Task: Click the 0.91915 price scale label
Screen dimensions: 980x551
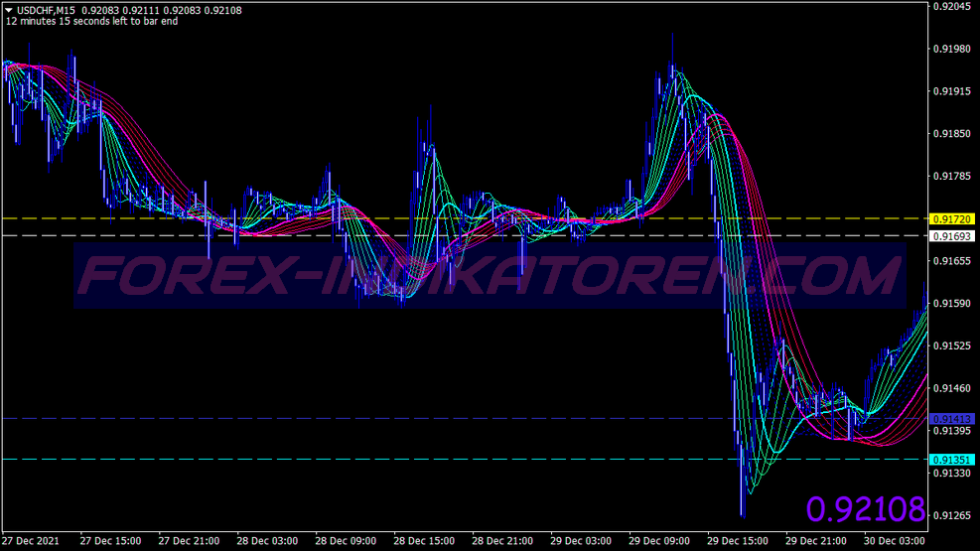Action: pos(952,91)
